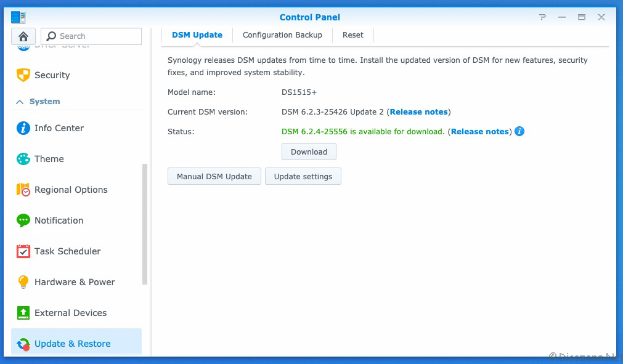623x364 pixels.
Task: Open Task Scheduler calendar icon
Action: pos(23,251)
